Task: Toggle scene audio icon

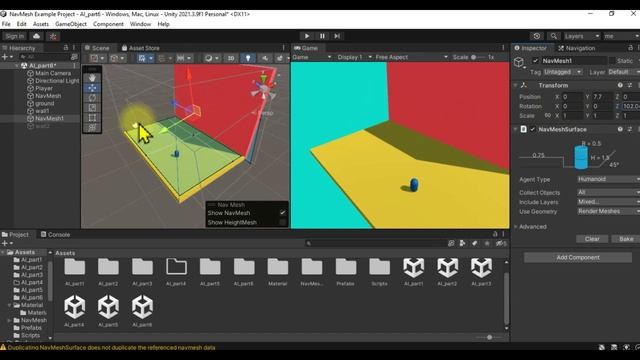Action: click(265, 58)
